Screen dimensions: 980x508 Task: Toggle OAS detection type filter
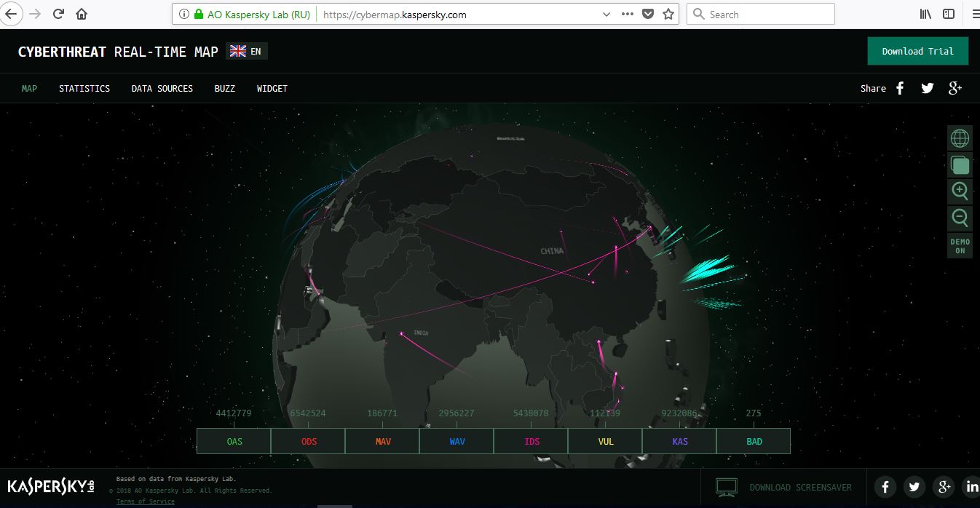coord(234,441)
